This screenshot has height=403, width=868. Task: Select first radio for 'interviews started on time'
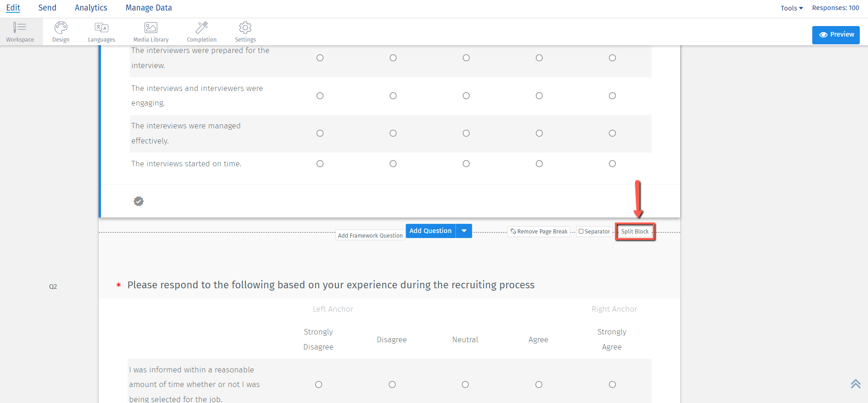pos(320,164)
